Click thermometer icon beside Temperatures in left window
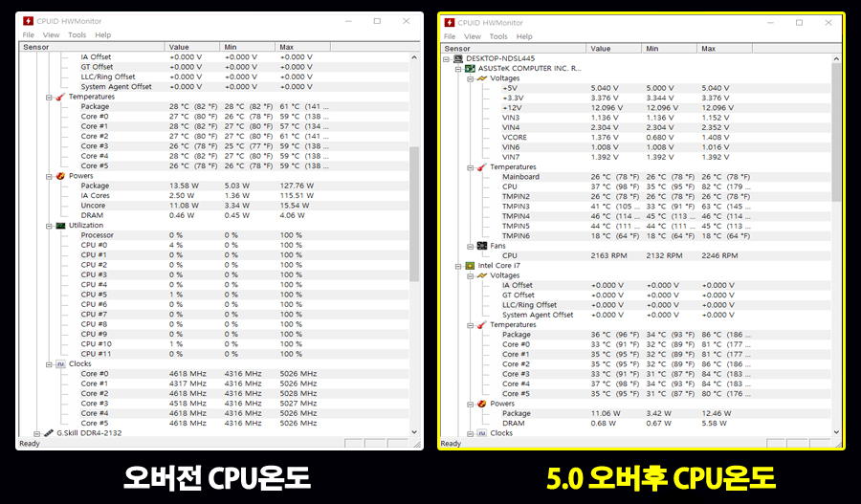 (60, 97)
